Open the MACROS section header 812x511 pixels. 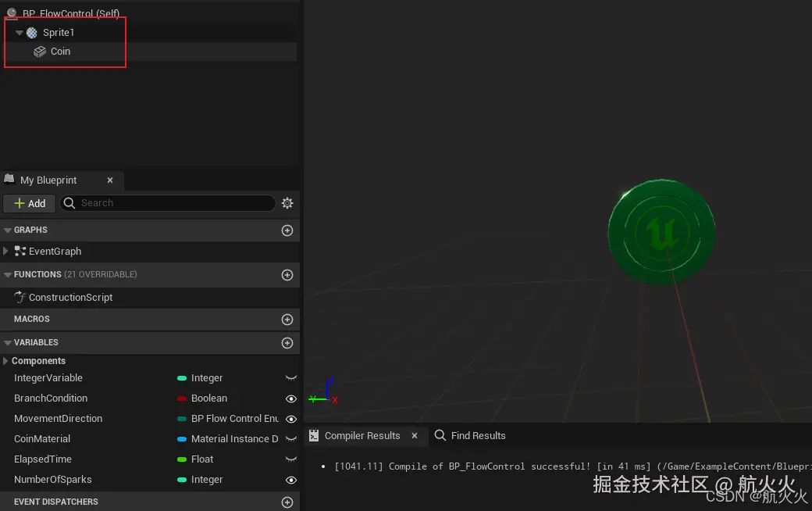coord(150,320)
